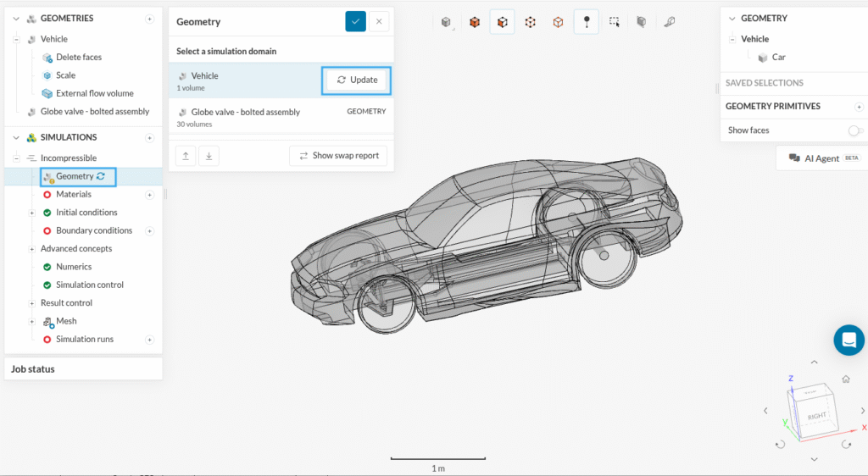Click the download arrow icon in Geometry panel
The height and width of the screenshot is (476, 868).
tap(208, 156)
